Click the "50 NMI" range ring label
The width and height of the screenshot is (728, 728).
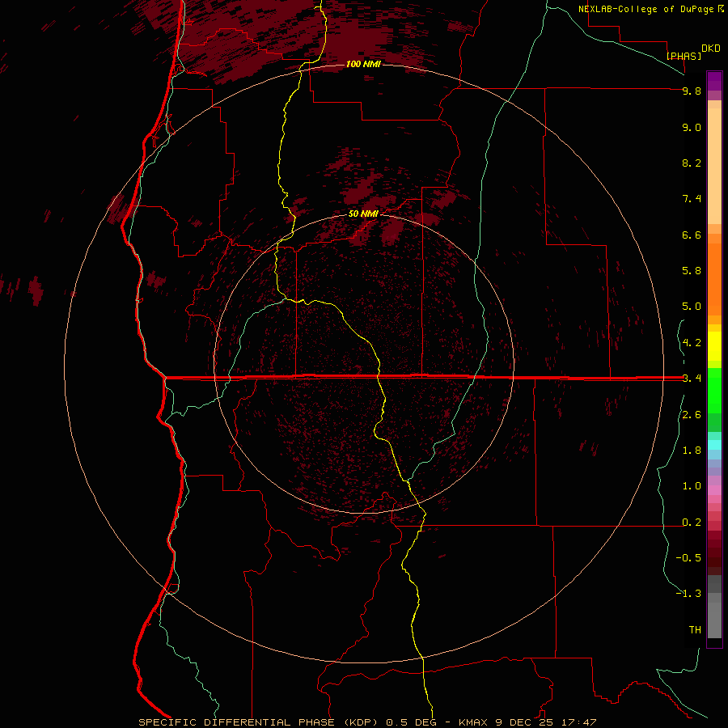(x=363, y=214)
